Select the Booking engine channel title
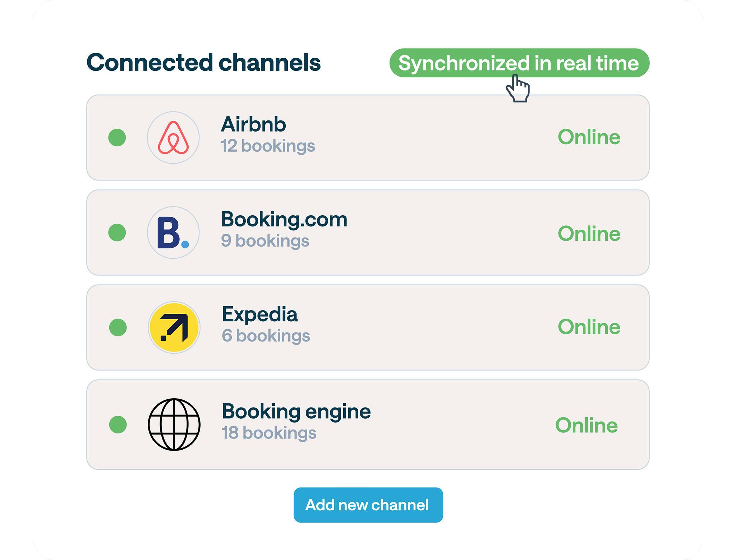 click(296, 411)
